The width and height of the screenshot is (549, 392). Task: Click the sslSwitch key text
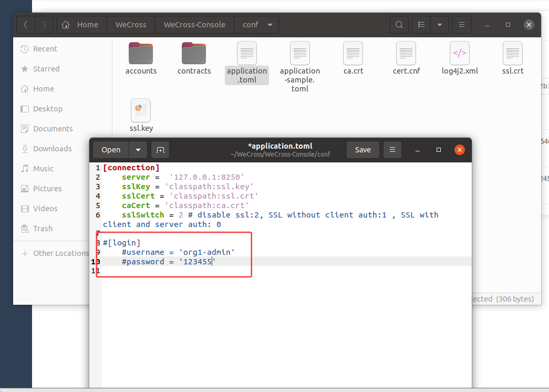pos(143,215)
